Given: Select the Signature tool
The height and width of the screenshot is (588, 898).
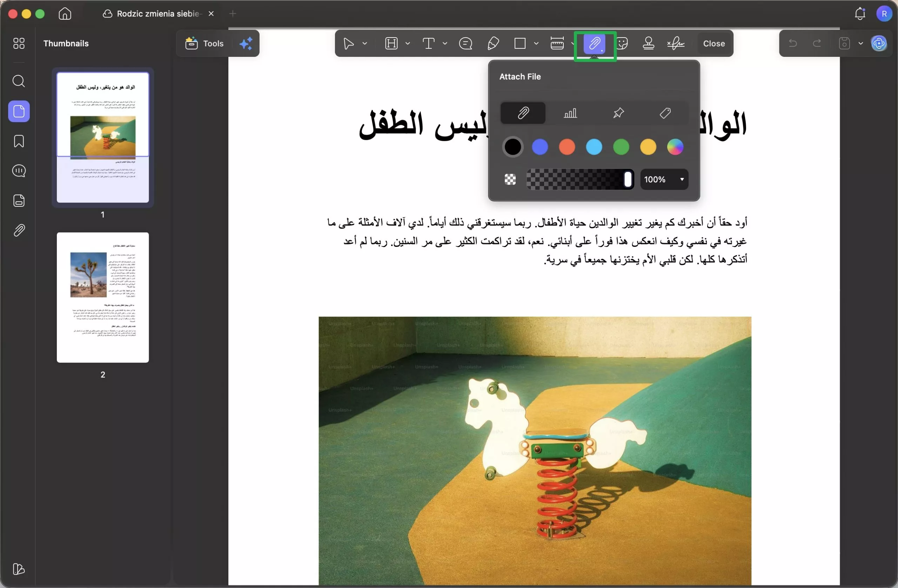Looking at the screenshot, I should (675, 44).
